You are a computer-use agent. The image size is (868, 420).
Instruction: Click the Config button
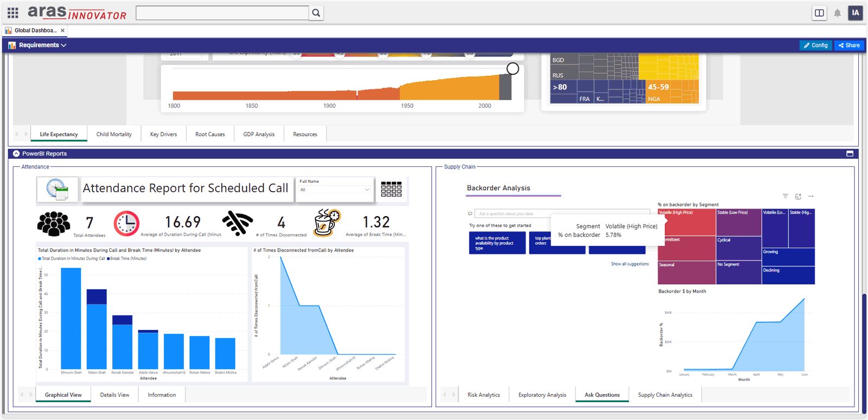pyautogui.click(x=815, y=46)
